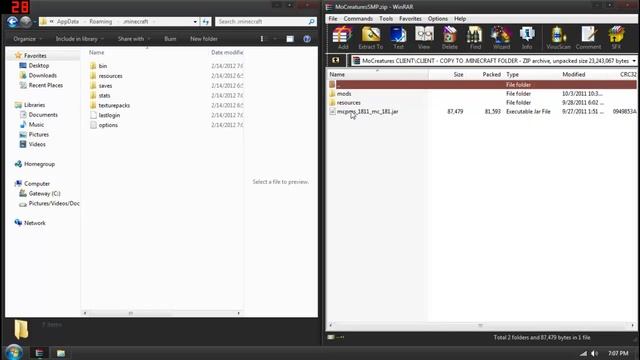Open the WinRAR Help menu

pos(460,19)
